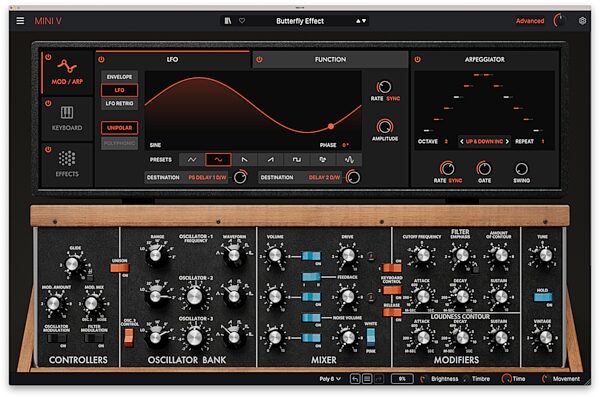The image size is (600, 397).
Task: Click the 9% CPU meter box
Action: pyautogui.click(x=402, y=379)
